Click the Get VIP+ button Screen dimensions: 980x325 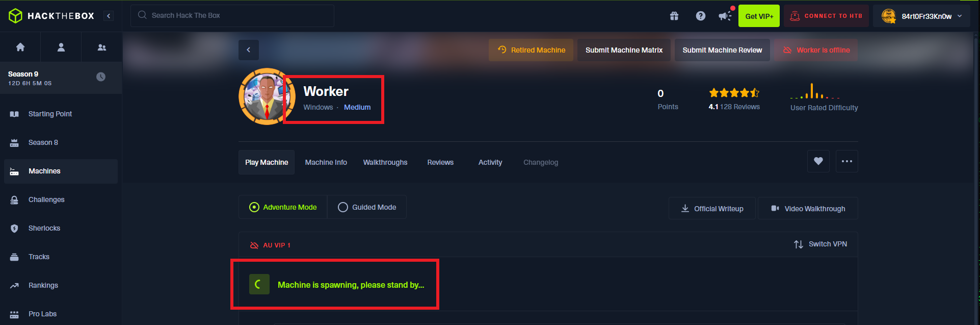click(759, 16)
